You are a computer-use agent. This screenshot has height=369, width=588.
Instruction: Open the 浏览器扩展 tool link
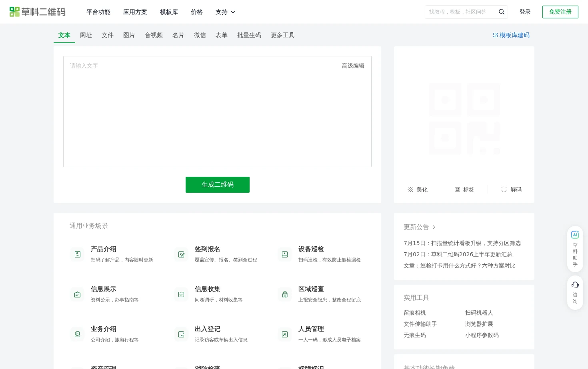[x=479, y=324]
